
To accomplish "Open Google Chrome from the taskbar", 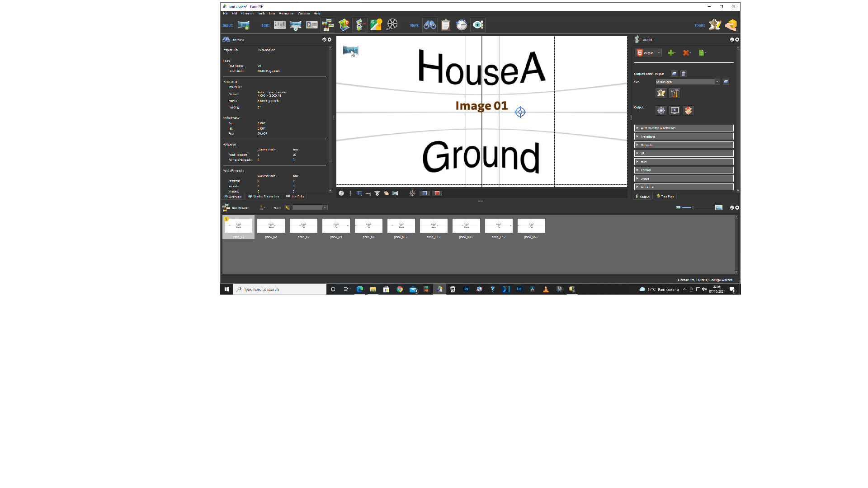I will pos(400,289).
